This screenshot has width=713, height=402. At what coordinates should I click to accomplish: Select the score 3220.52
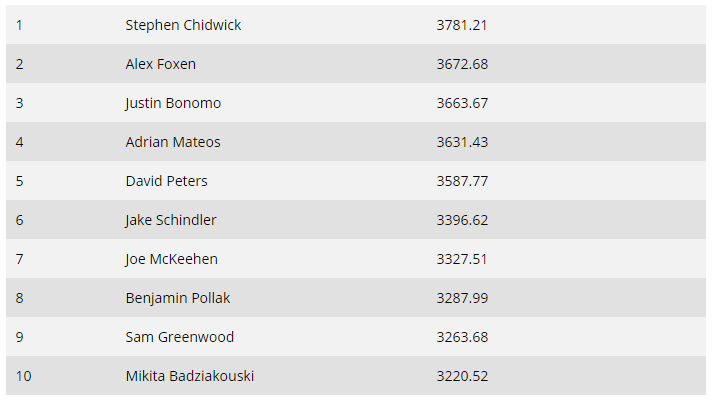pyautogui.click(x=462, y=377)
